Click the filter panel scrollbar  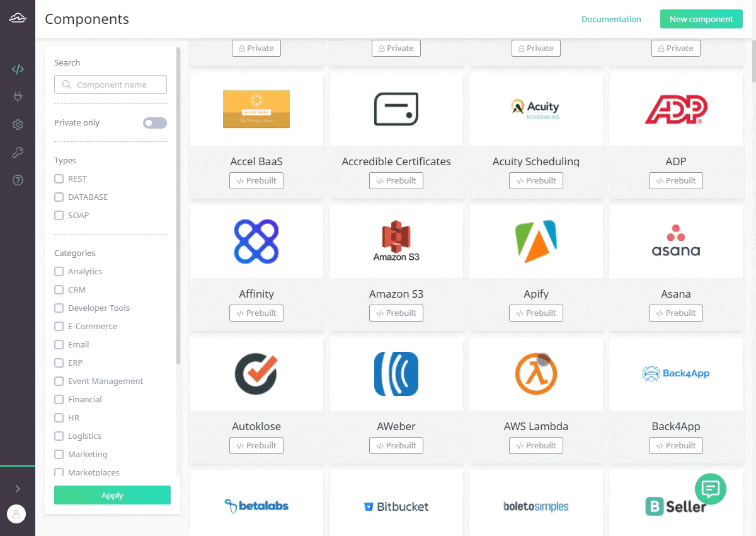(x=178, y=206)
